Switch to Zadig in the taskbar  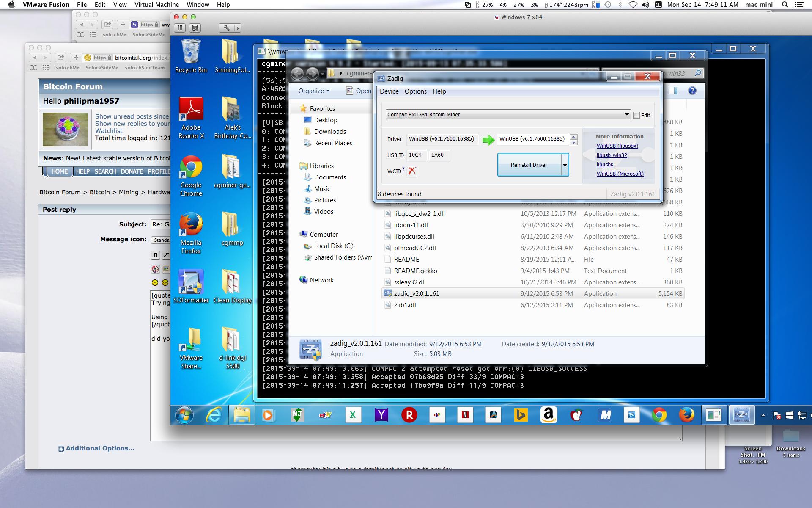pos(742,415)
